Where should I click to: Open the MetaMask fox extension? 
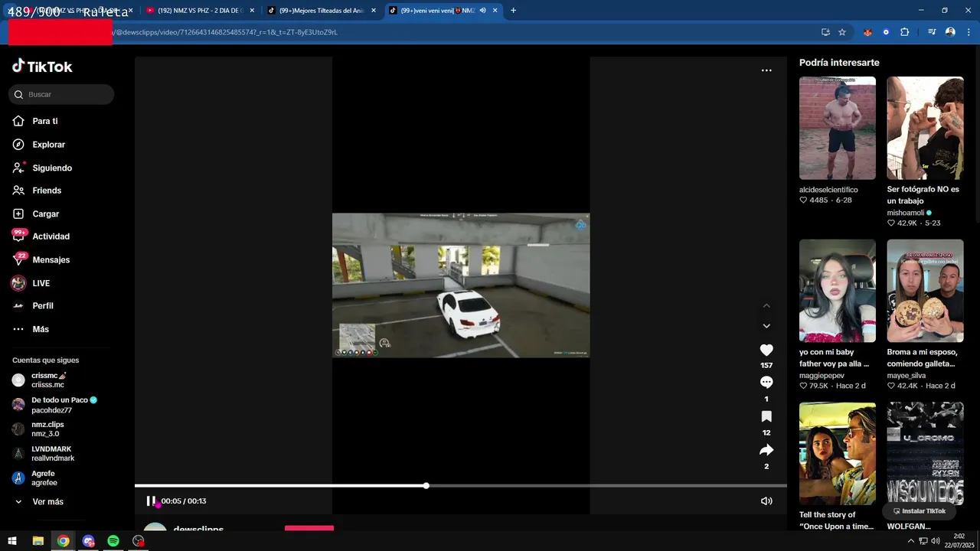(x=867, y=32)
